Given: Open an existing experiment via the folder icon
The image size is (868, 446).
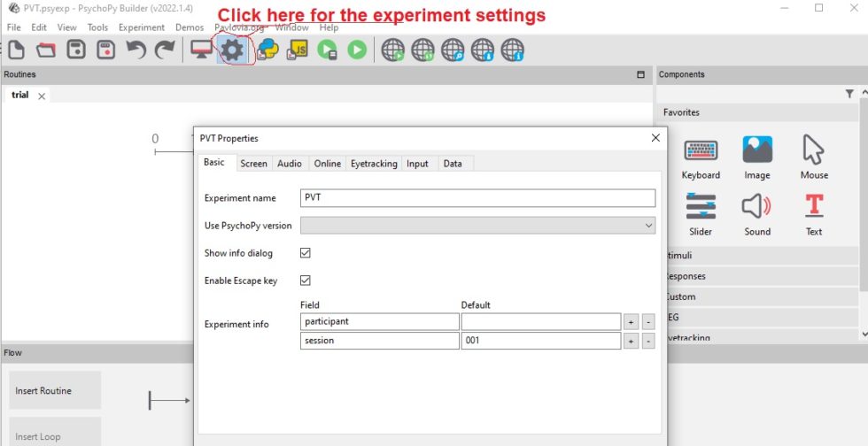Looking at the screenshot, I should coord(46,50).
